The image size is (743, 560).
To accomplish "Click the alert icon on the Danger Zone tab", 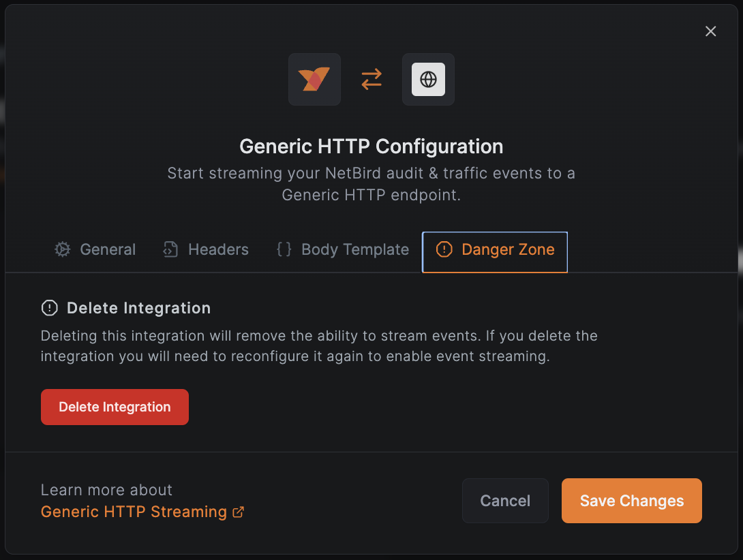I will (444, 249).
